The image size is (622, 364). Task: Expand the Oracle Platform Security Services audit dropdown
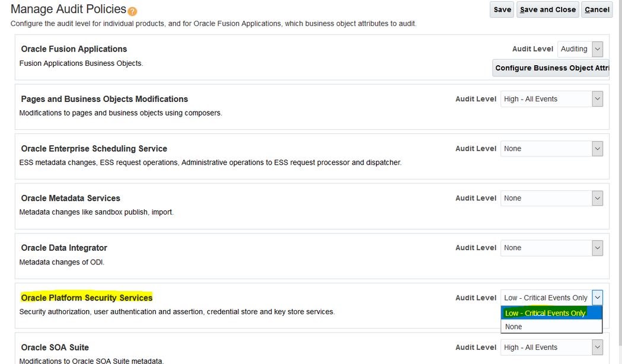pos(598,297)
